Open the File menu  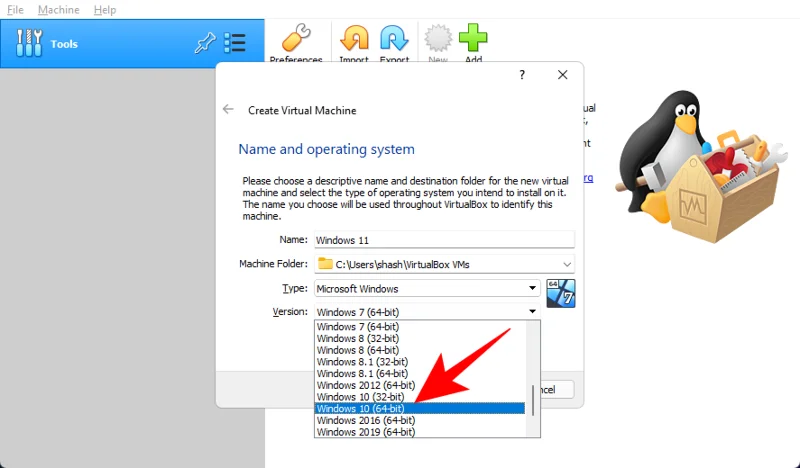pyautogui.click(x=15, y=10)
